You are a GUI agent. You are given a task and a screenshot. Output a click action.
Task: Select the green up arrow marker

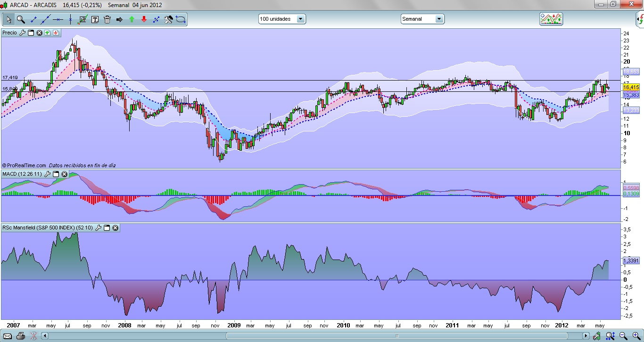coord(132,19)
